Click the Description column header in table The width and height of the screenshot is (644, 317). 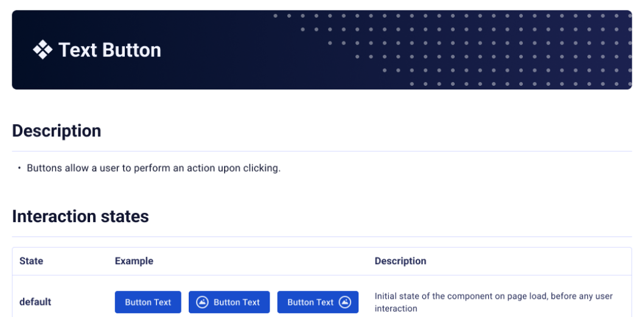[400, 261]
